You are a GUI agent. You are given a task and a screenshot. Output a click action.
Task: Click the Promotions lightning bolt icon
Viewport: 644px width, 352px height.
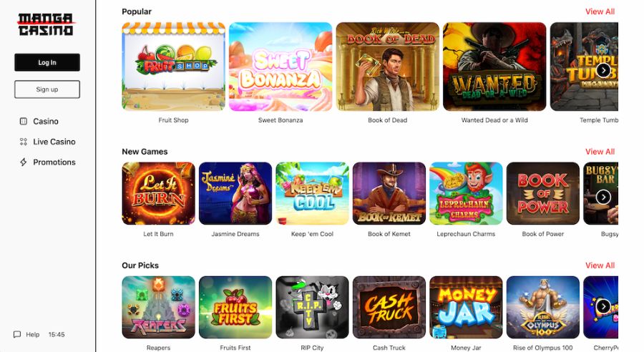24,162
